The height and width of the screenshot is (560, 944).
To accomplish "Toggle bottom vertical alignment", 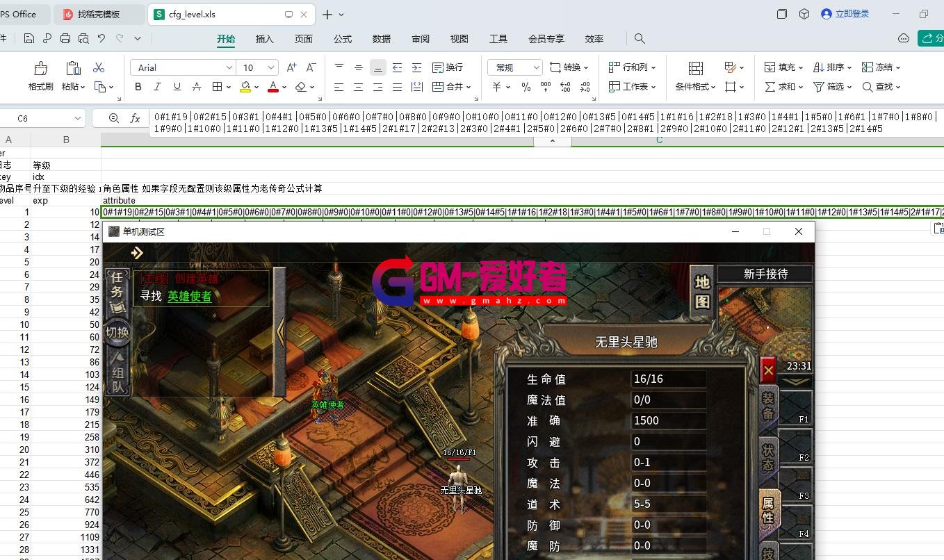I will pos(378,67).
